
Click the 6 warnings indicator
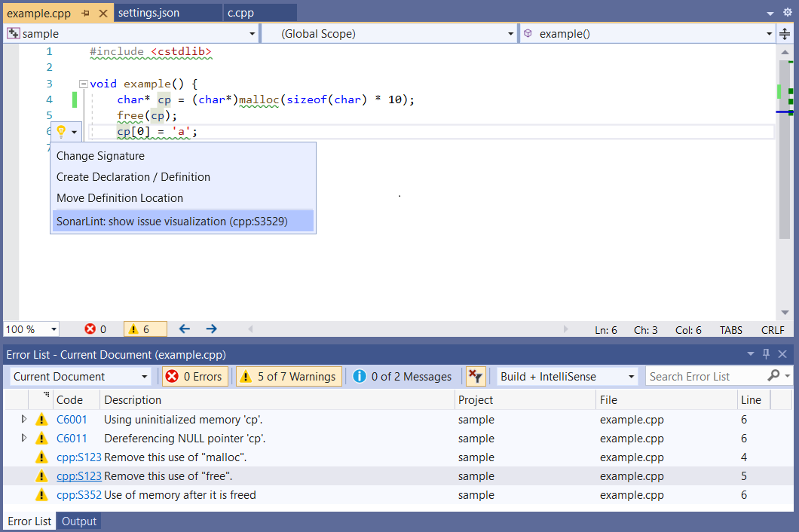[x=145, y=329]
